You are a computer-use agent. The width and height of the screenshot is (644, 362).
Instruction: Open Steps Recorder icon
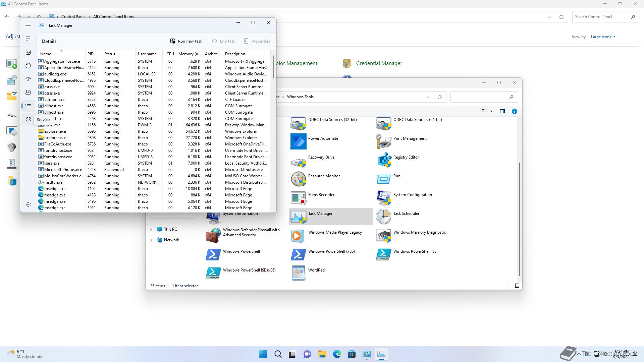pos(298,198)
